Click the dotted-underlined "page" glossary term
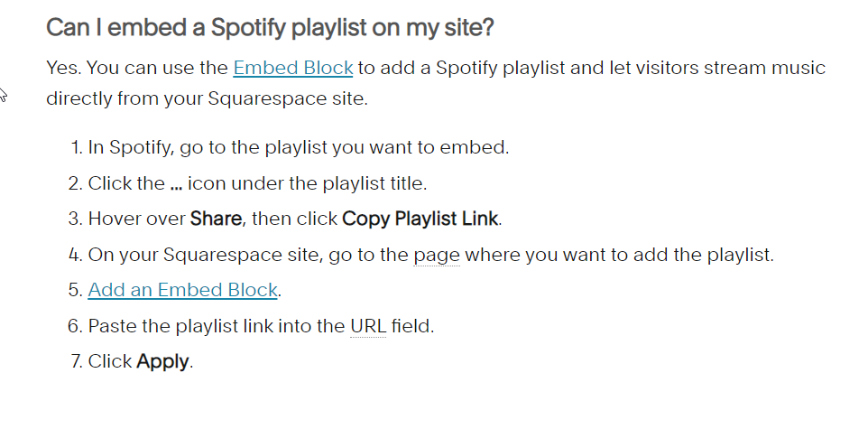The image size is (868, 429). click(x=437, y=255)
